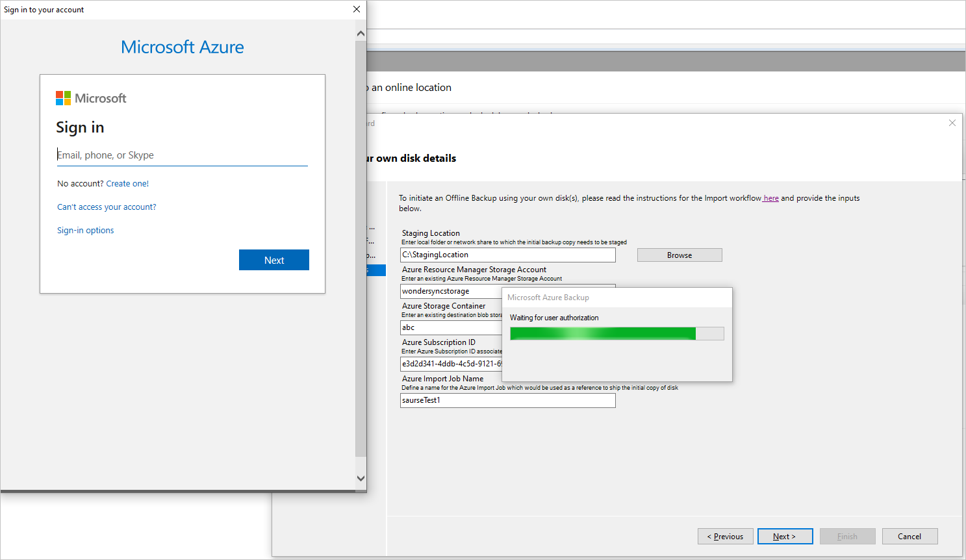Click Browse to choose a staging location
The height and width of the screenshot is (560, 966).
pos(679,255)
